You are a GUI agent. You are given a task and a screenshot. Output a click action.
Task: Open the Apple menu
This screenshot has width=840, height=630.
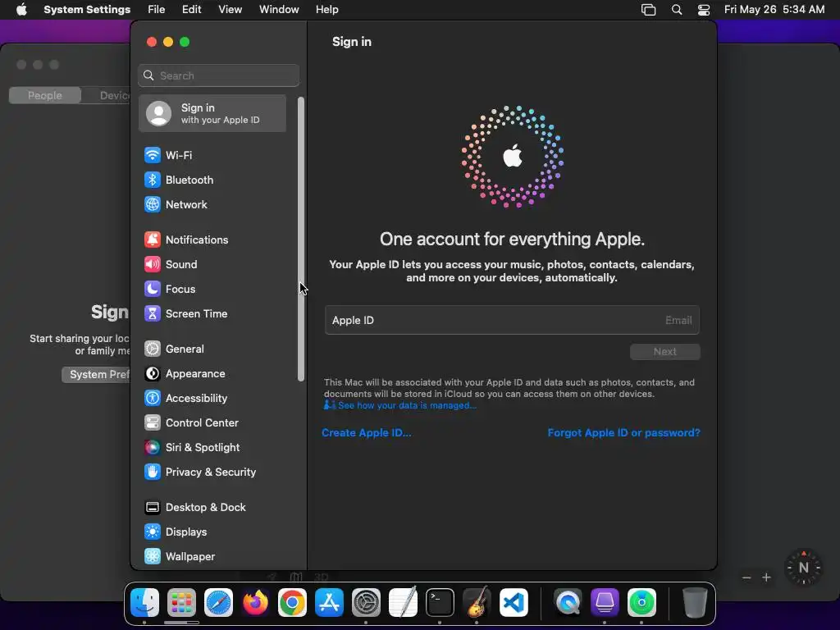pyautogui.click(x=21, y=10)
